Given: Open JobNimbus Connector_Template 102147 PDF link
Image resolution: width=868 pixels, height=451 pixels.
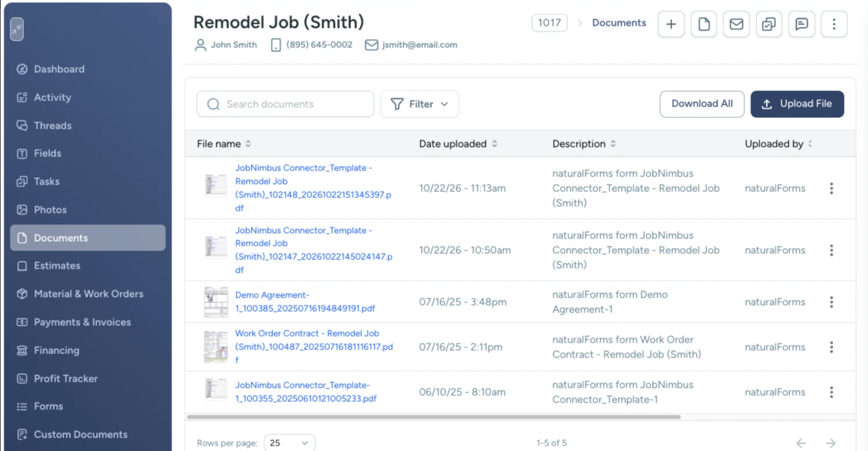Looking at the screenshot, I should (314, 250).
